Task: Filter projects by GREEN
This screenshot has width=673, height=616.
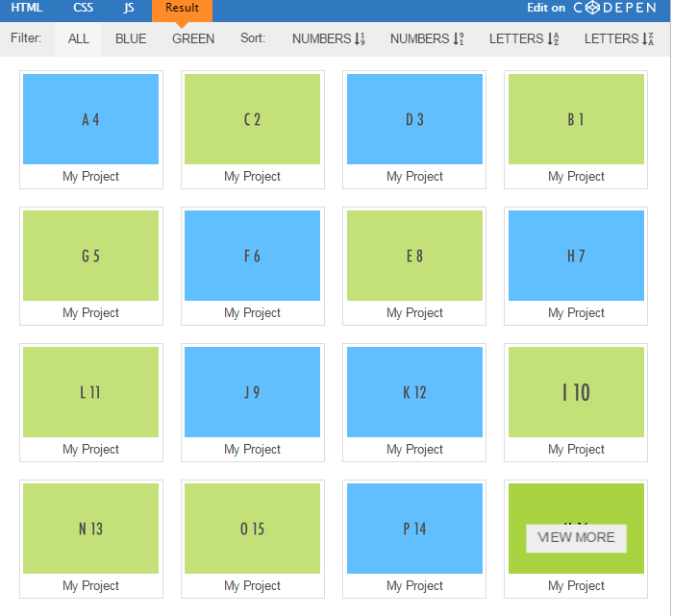Action: [x=193, y=39]
